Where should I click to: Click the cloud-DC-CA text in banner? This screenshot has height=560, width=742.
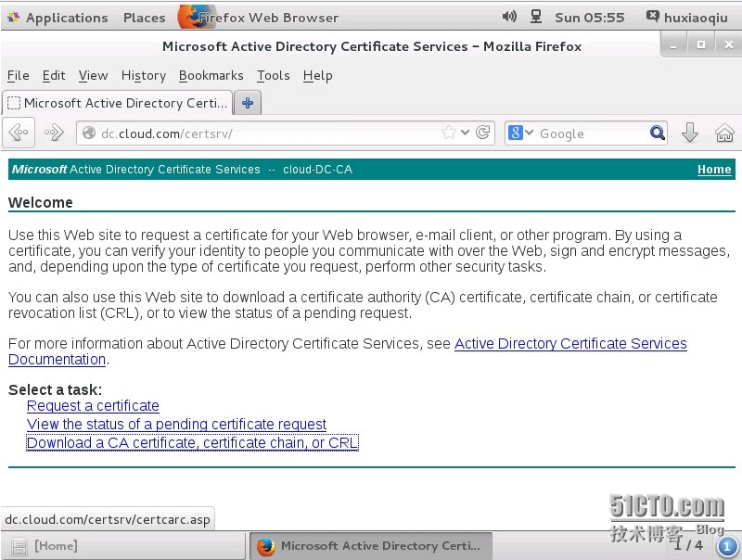click(317, 170)
